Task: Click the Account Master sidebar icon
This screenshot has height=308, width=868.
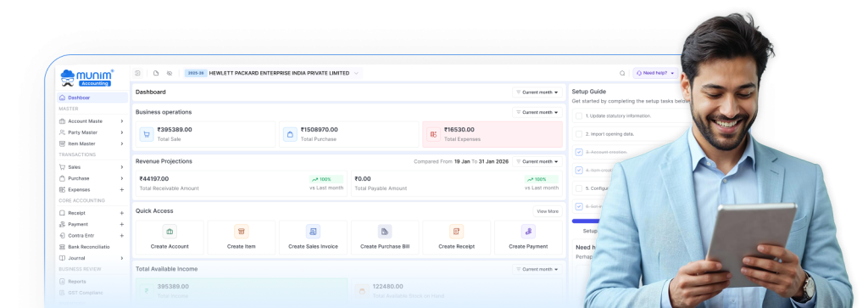Action: coord(63,120)
